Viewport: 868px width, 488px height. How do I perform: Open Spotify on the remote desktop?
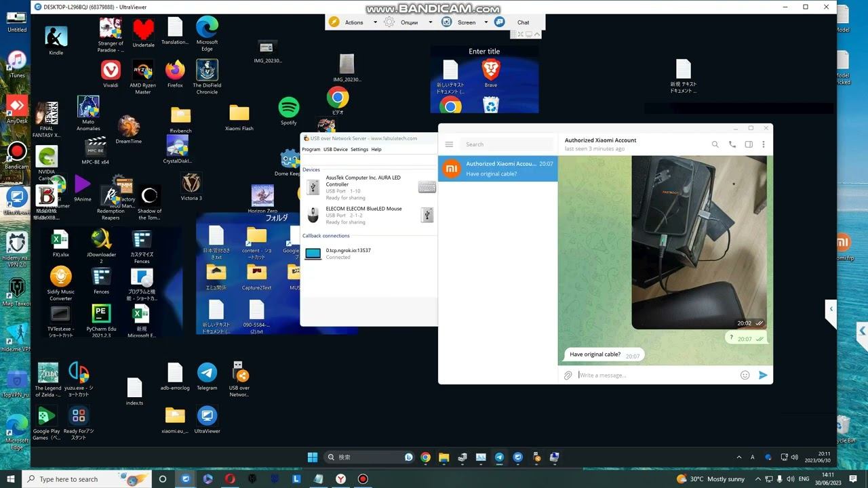289,111
